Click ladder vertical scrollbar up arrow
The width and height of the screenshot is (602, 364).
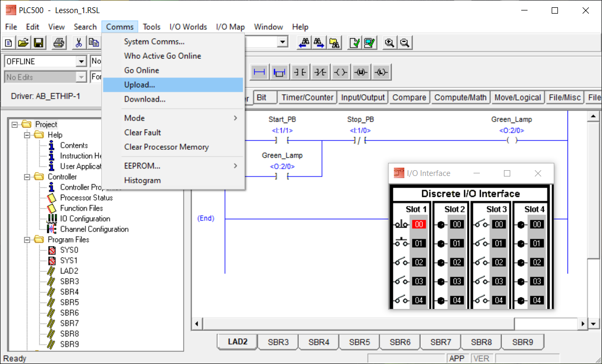593,116
